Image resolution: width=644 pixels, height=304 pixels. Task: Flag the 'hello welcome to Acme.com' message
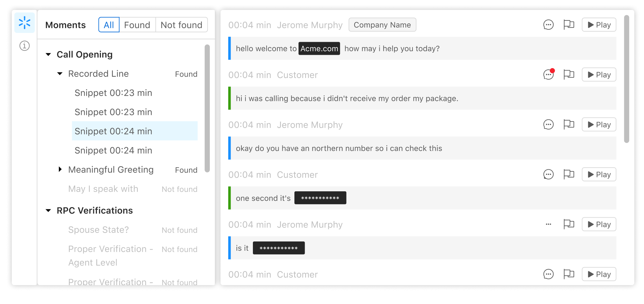(569, 25)
